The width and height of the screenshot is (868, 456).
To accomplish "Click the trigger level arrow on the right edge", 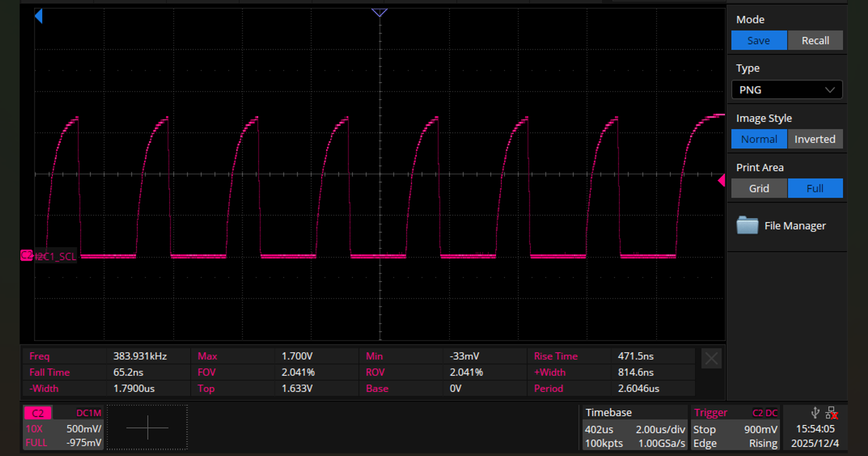I will (721, 181).
